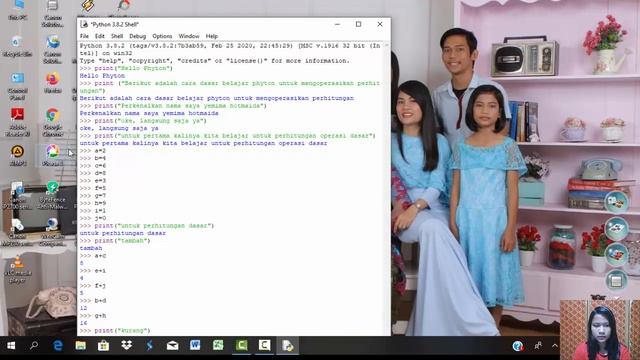Open the Window menu
The height and width of the screenshot is (360, 640).
click(x=189, y=36)
